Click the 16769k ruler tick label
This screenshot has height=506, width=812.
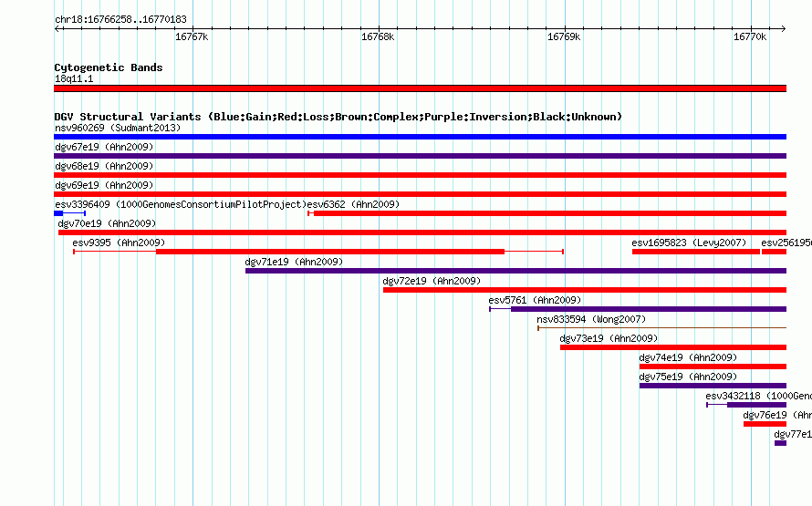[564, 36]
